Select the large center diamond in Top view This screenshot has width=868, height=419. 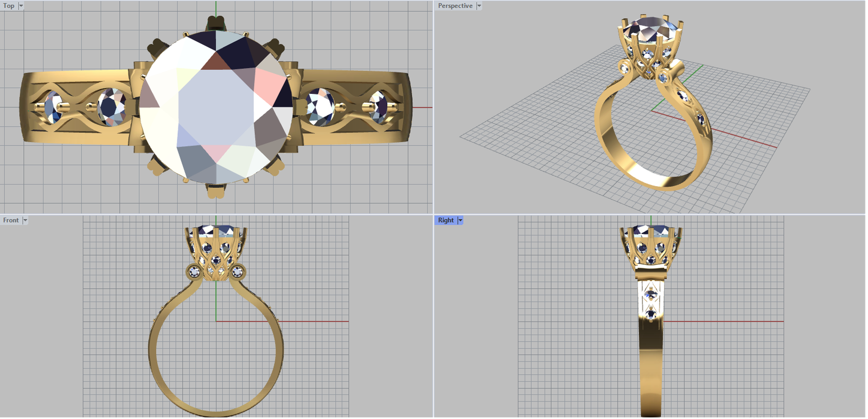click(x=216, y=107)
